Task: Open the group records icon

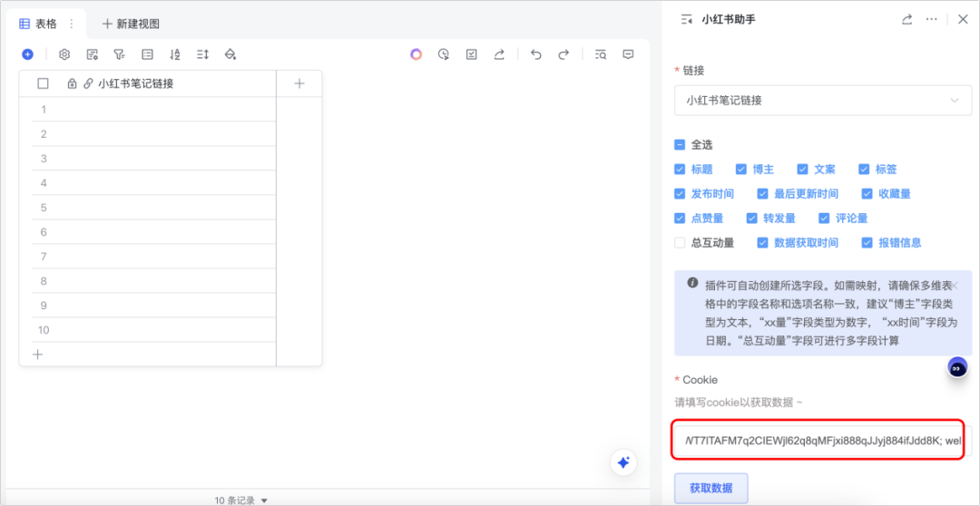Action: [x=148, y=55]
